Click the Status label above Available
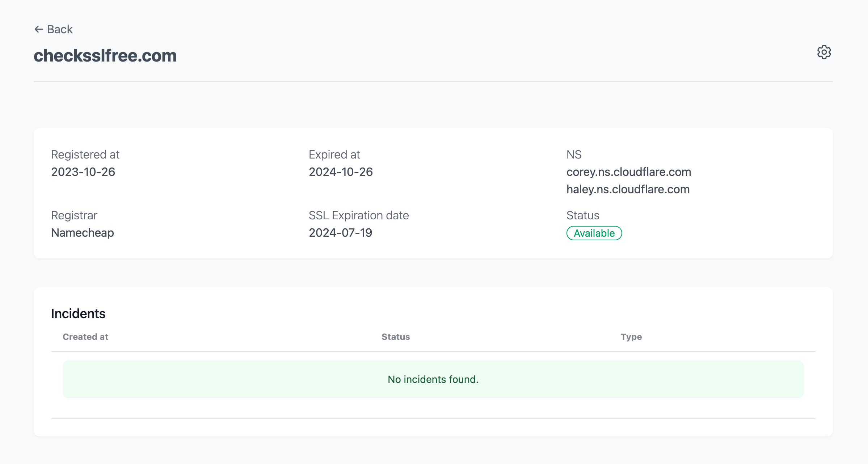The width and height of the screenshot is (868, 464). (583, 215)
